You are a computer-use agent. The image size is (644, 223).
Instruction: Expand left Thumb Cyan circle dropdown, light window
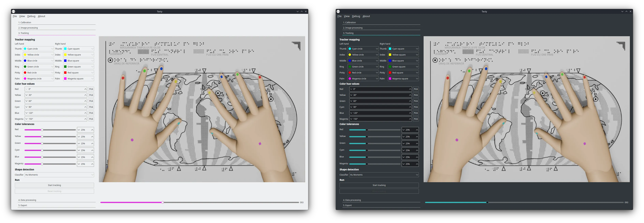point(39,49)
